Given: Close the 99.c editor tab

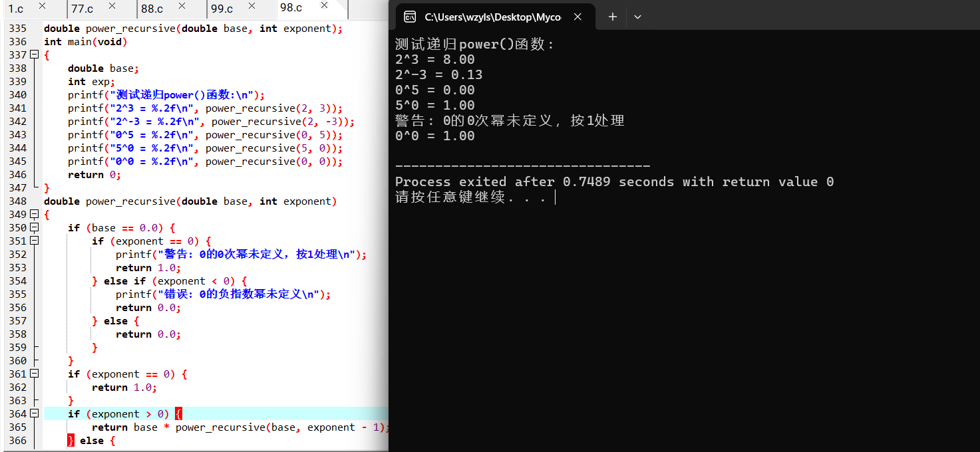Looking at the screenshot, I should [251, 6].
